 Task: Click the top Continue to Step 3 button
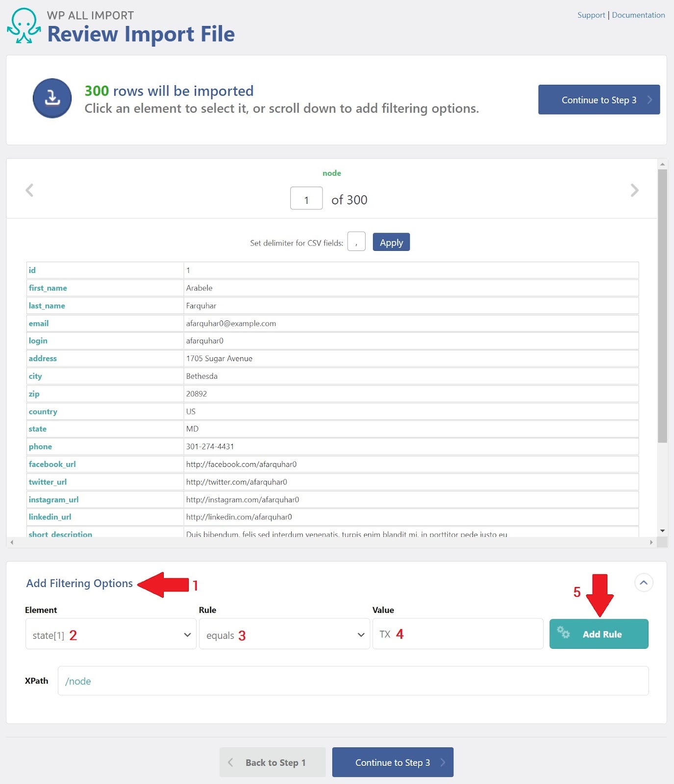point(599,99)
